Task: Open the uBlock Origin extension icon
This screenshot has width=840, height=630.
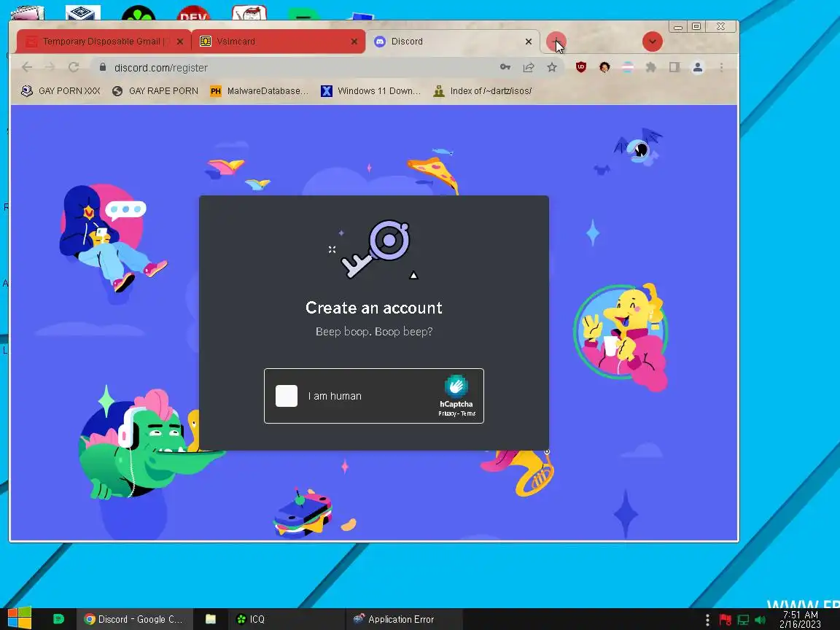Action: tap(580, 67)
